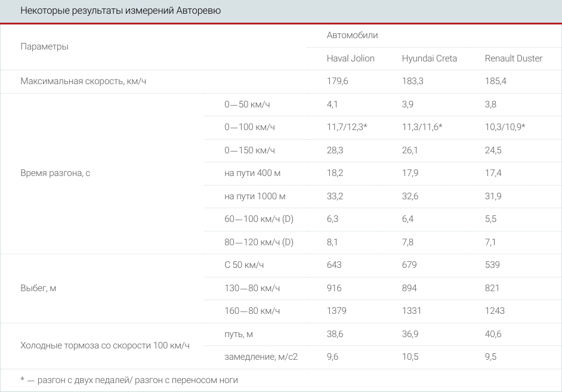
Task: Click the coasting value 1243
Action: 495,311
